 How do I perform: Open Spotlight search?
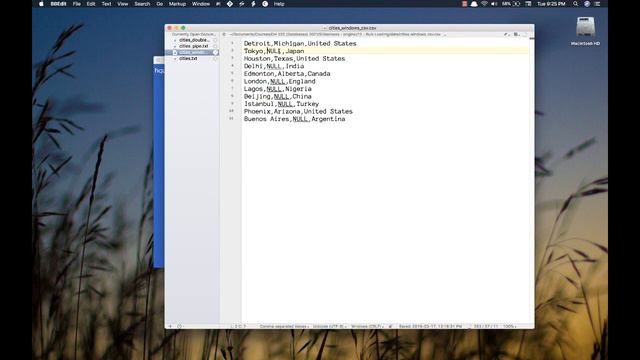point(576,4)
